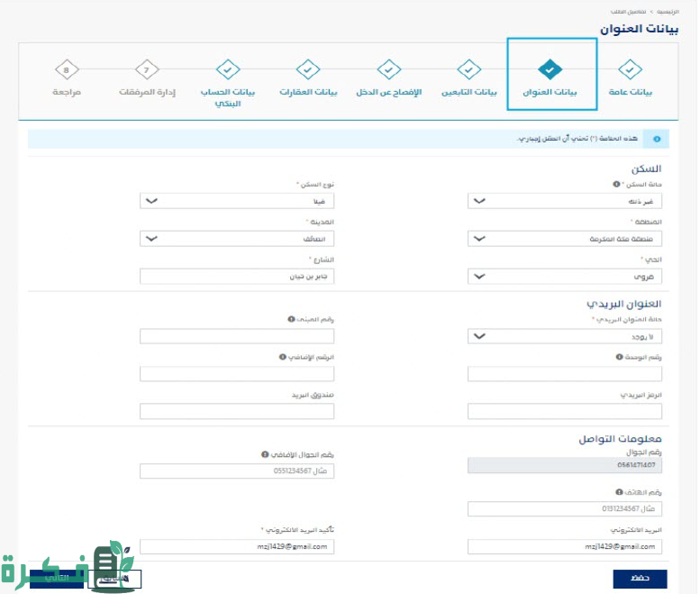
Task: Jump to the مراجعة step label
Action: pyautogui.click(x=67, y=92)
